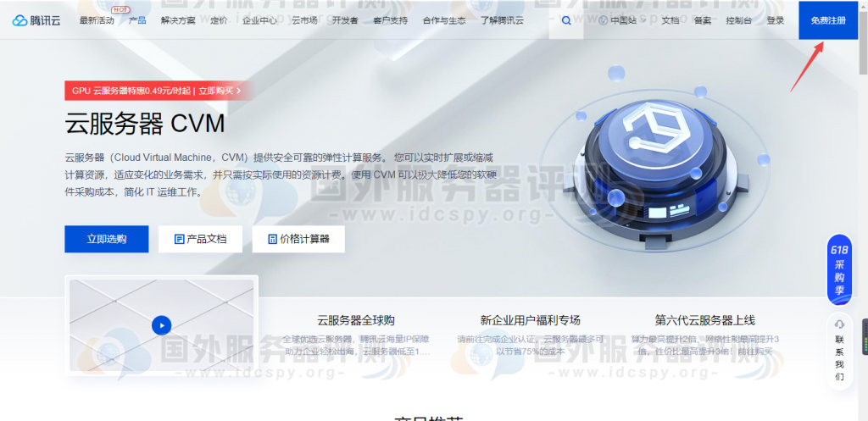The height and width of the screenshot is (421, 868).
Task: Open the 了解腾讯云 menu
Action: (x=502, y=20)
